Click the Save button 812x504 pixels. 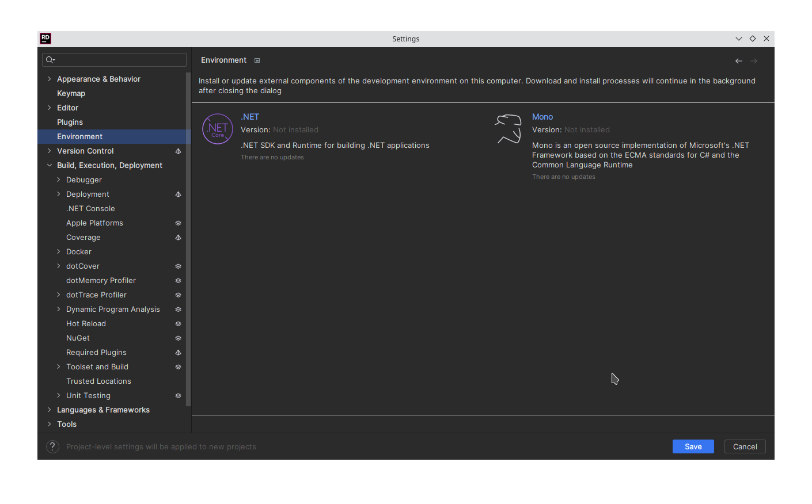coord(693,446)
